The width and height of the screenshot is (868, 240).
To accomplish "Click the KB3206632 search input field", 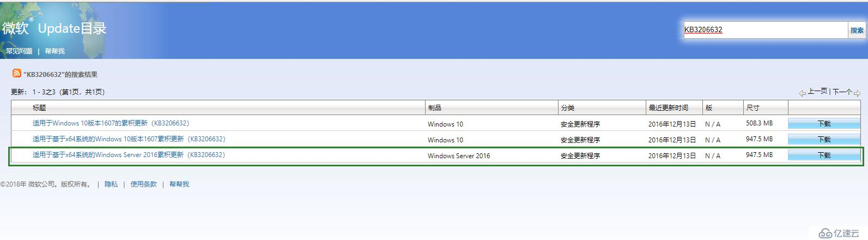I will point(766,30).
